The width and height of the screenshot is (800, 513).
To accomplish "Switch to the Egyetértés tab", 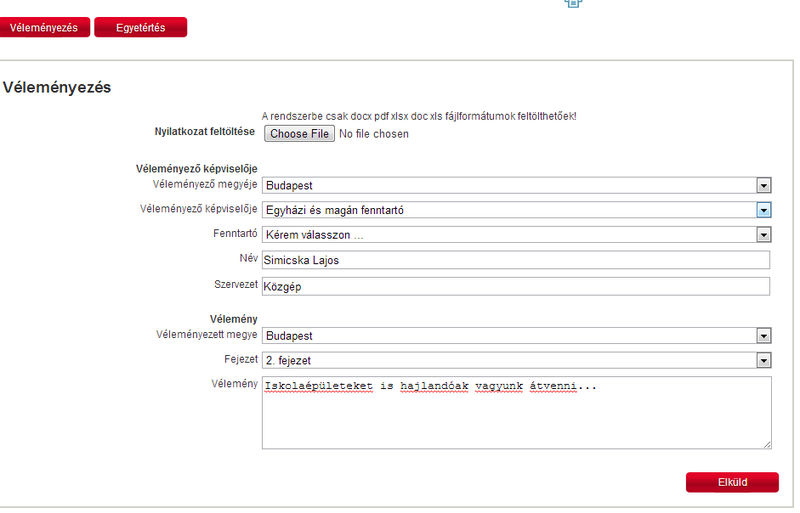I will 141,28.
